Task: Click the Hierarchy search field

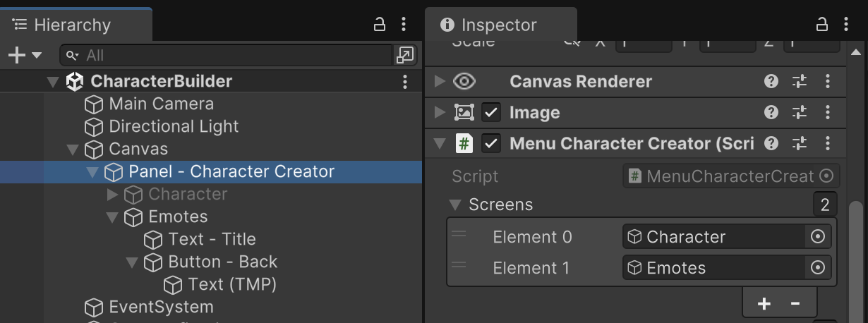Action: pos(233,55)
